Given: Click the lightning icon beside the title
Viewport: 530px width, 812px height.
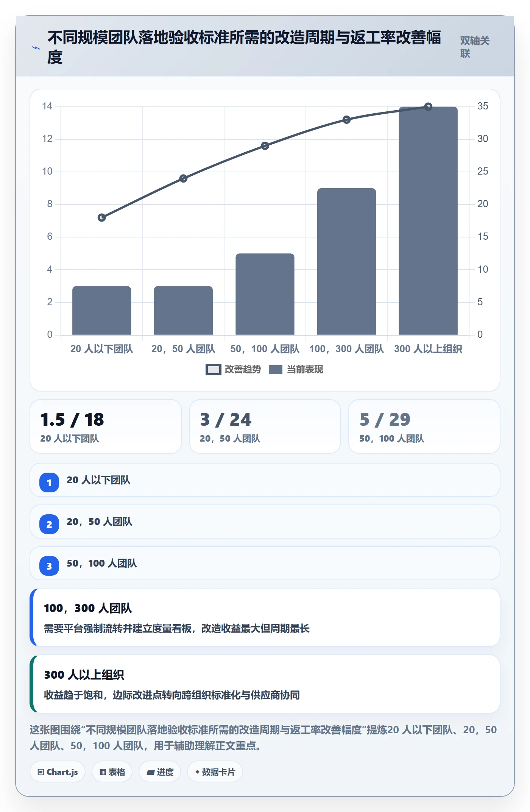Looking at the screenshot, I should [x=36, y=48].
